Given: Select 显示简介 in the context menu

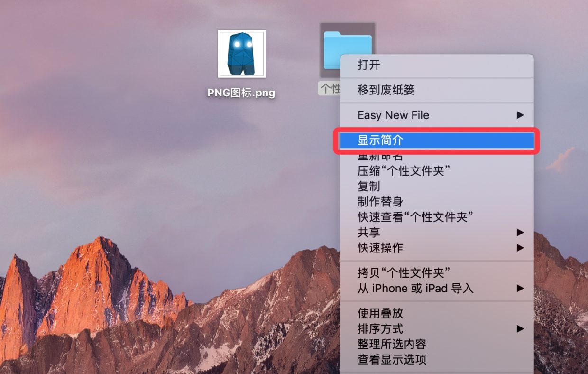Looking at the screenshot, I should [x=437, y=140].
